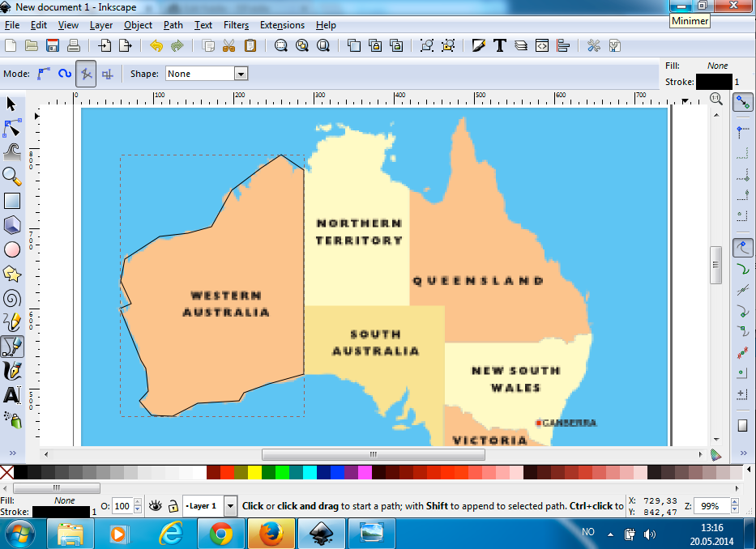Image resolution: width=756 pixels, height=549 pixels.
Task: Lock the current layer
Action: 172,505
